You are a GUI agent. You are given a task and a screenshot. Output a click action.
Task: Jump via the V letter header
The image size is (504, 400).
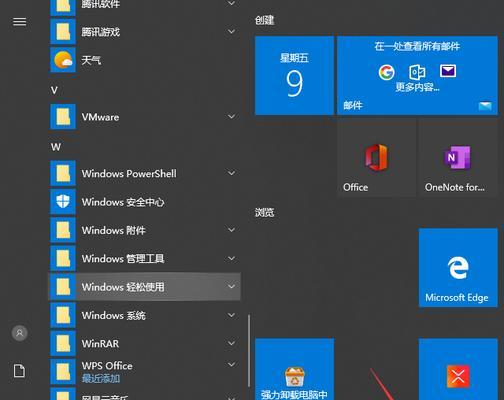[x=54, y=90]
